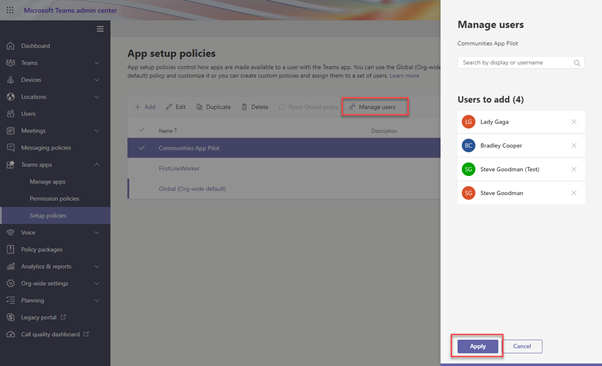Screen dimensions: 602x366
Task: Expand the Org-wide settings chevron
Action: click(97, 283)
